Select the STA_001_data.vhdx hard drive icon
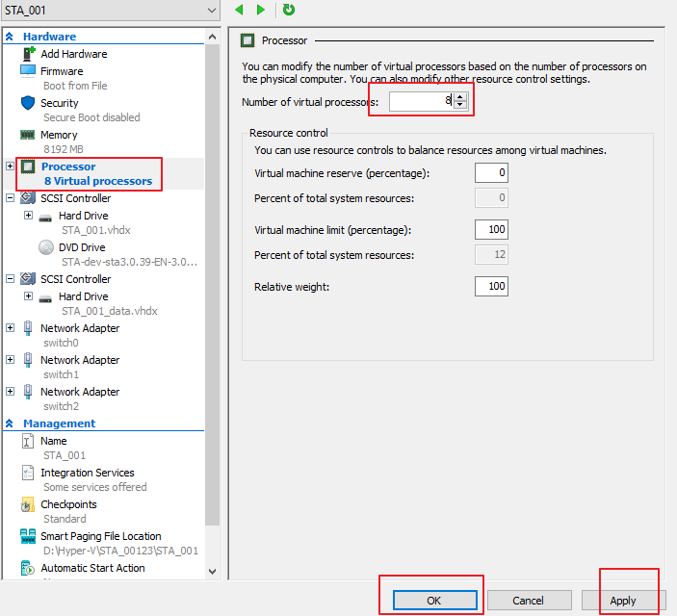This screenshot has height=616, width=677. 45,298
